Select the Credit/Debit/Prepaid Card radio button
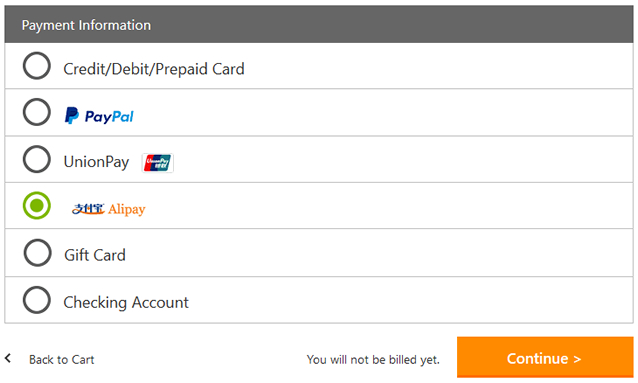Screen dimensions: 638x383 pos(37,66)
